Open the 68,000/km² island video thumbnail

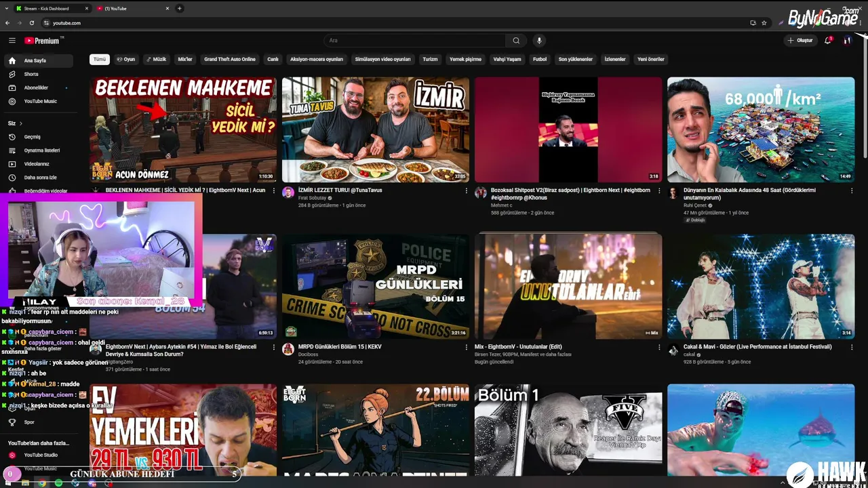point(761,129)
